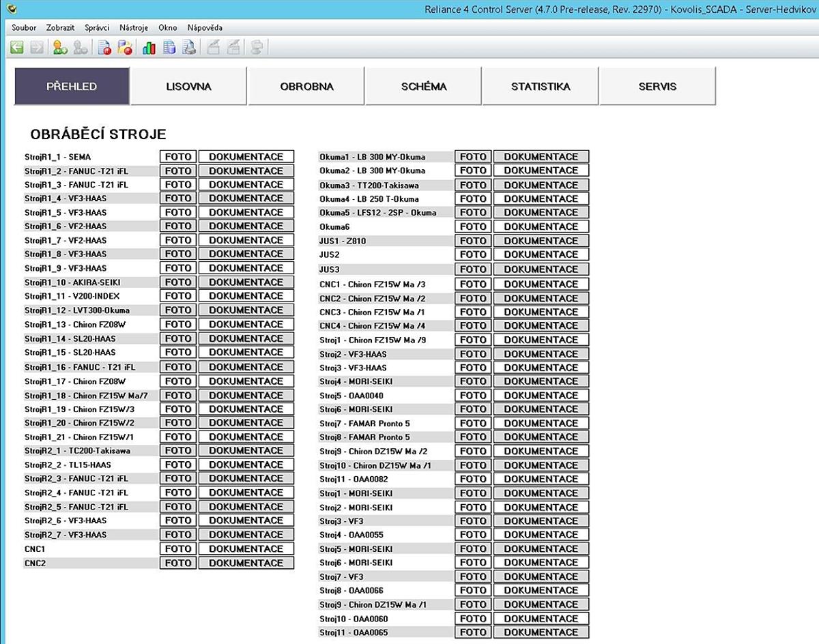Open DOKUMENTACE for StrojR2_1 - TC200-Takisawa
This screenshot has width=819, height=644.
tap(246, 451)
